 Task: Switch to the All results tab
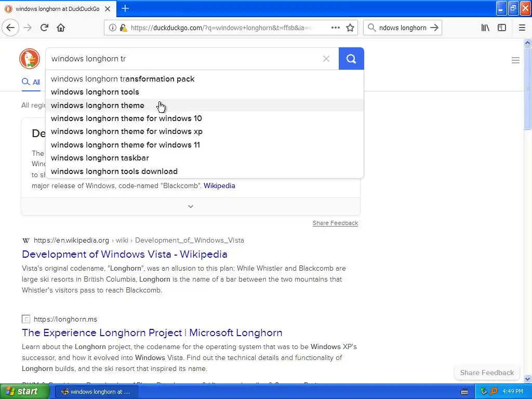pyautogui.click(x=31, y=82)
